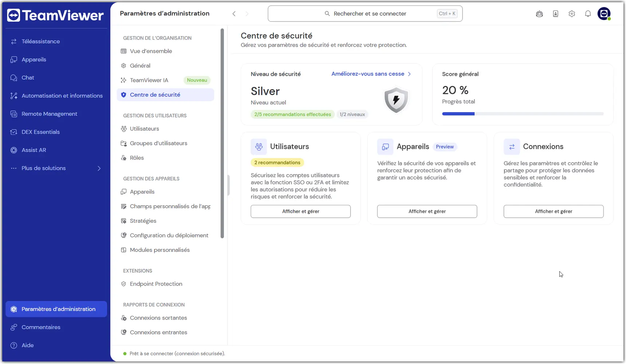
Task: Click the silver shield badge icon
Action: [x=396, y=100]
